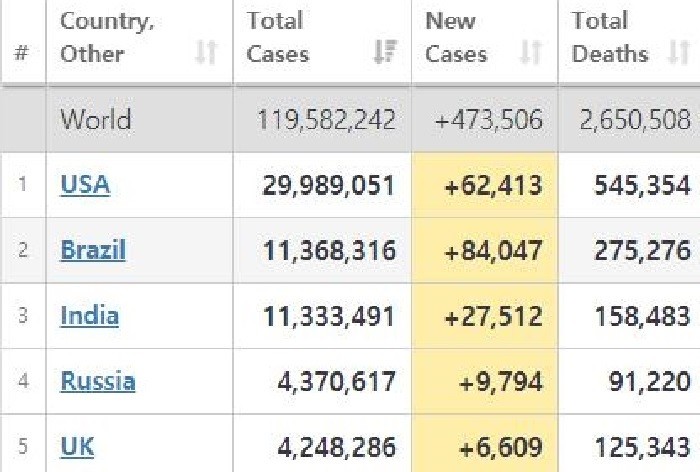Open the USA country link
700x472 pixels.
pyautogui.click(x=85, y=184)
